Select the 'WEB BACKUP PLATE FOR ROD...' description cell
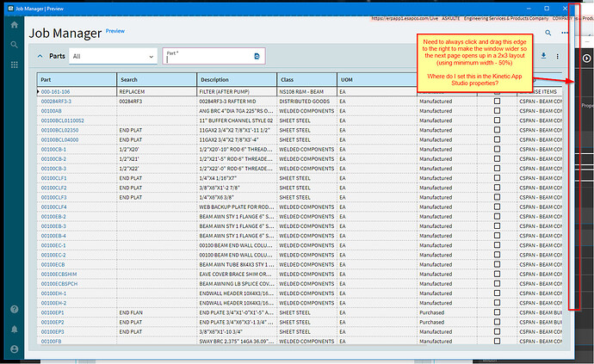594x364 pixels. point(237,207)
